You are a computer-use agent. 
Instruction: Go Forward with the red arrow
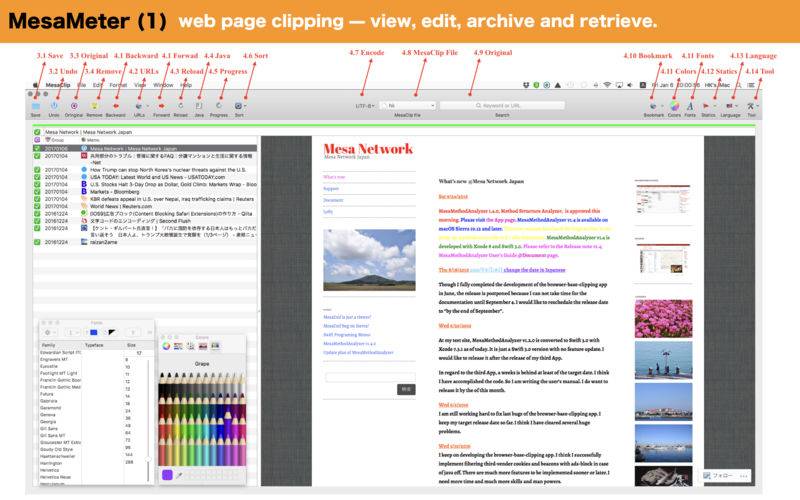161,106
